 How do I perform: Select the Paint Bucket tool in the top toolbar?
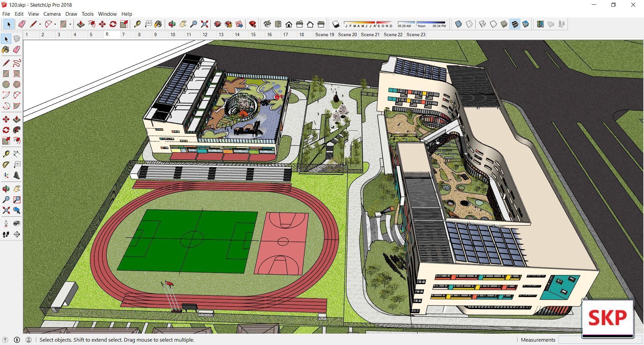158,24
